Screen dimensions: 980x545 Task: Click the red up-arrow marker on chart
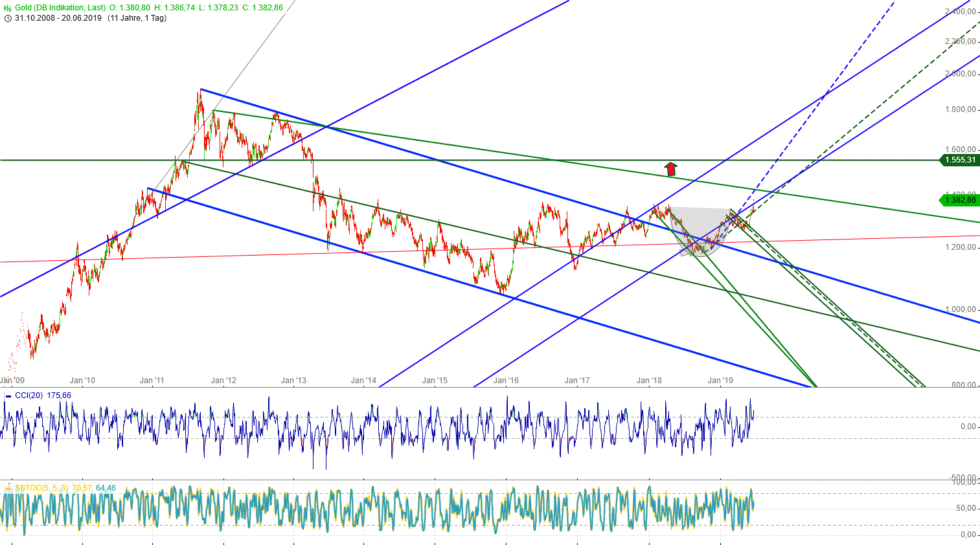pyautogui.click(x=671, y=169)
